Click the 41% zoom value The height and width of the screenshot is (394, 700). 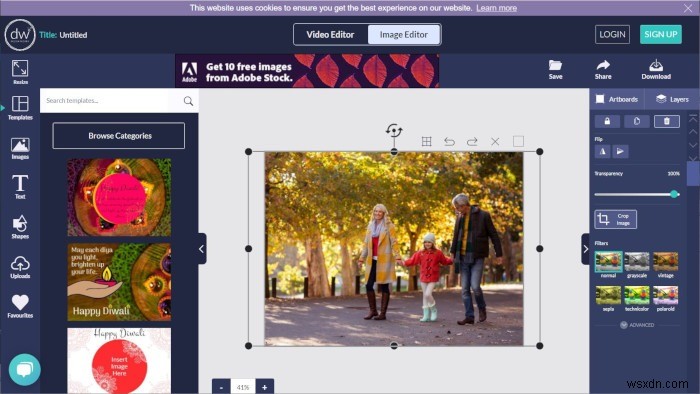pos(243,387)
